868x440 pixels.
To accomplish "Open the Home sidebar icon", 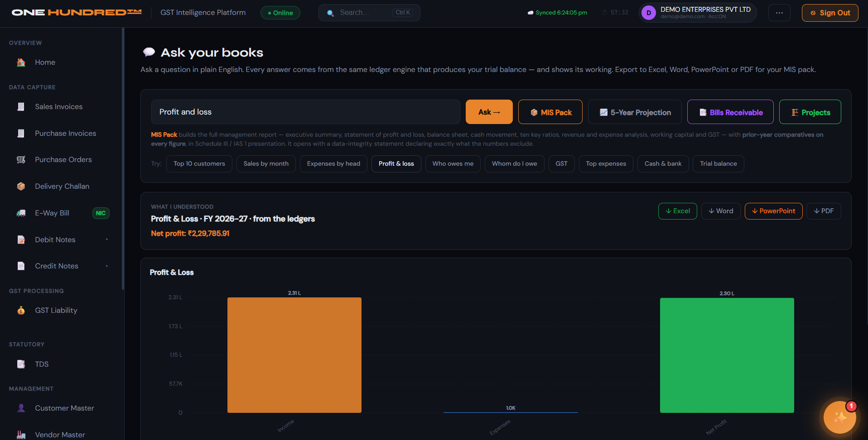I will click(x=21, y=62).
